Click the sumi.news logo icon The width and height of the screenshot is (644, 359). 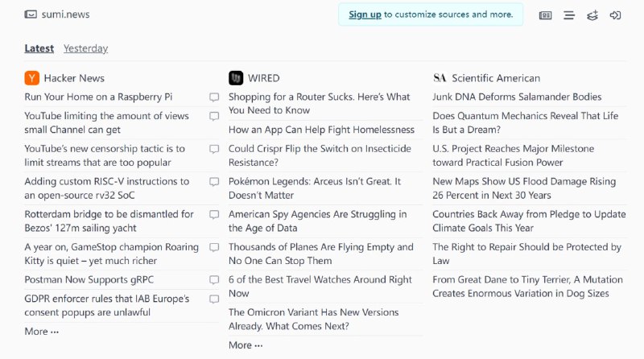pyautogui.click(x=31, y=14)
